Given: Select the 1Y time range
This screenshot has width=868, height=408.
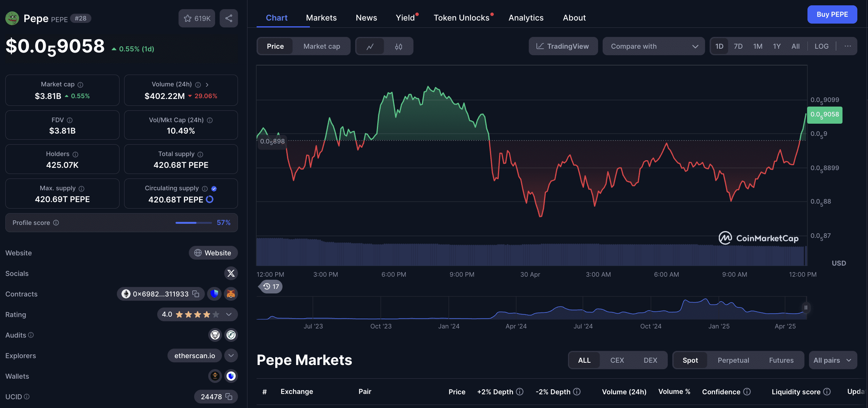Looking at the screenshot, I should [777, 46].
